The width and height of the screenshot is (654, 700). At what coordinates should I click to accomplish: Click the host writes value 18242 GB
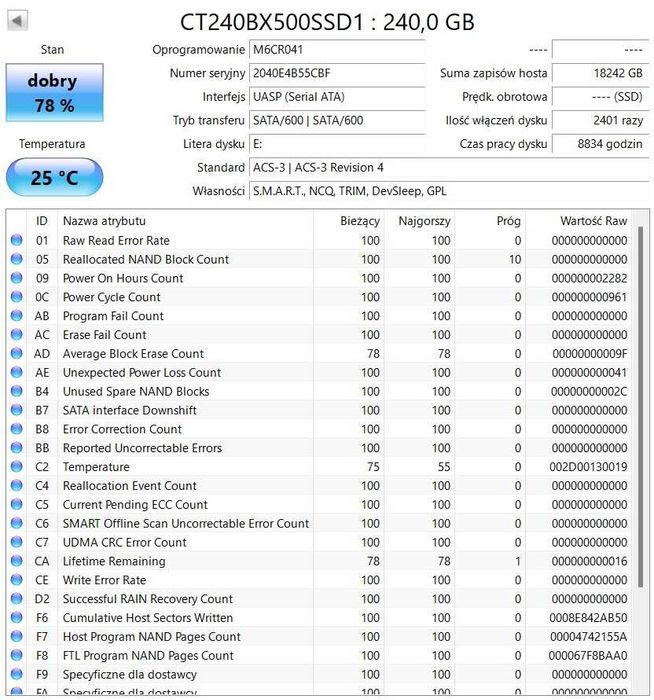coord(600,73)
